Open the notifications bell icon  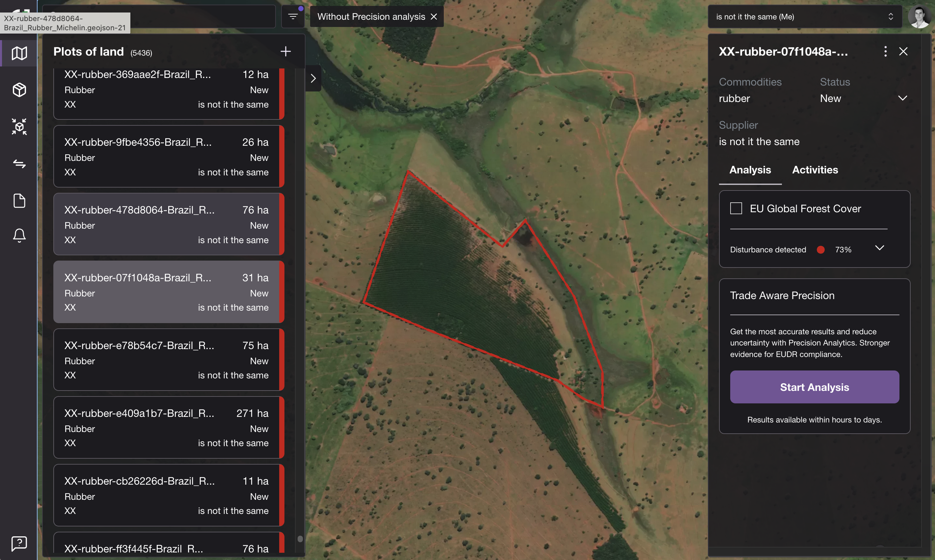tap(19, 236)
